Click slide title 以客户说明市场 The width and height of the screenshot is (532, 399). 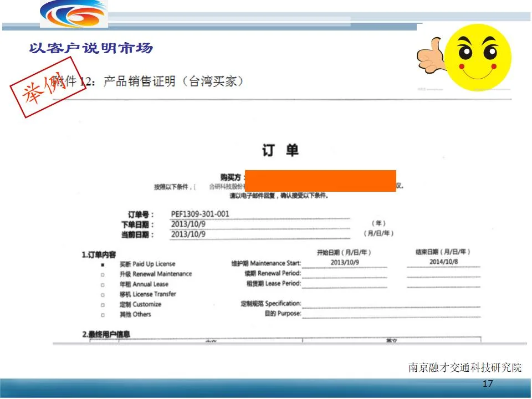click(x=91, y=48)
